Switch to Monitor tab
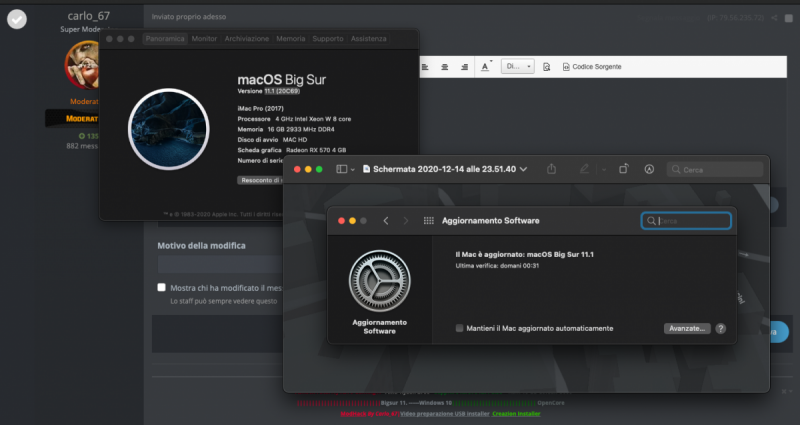 click(x=204, y=39)
